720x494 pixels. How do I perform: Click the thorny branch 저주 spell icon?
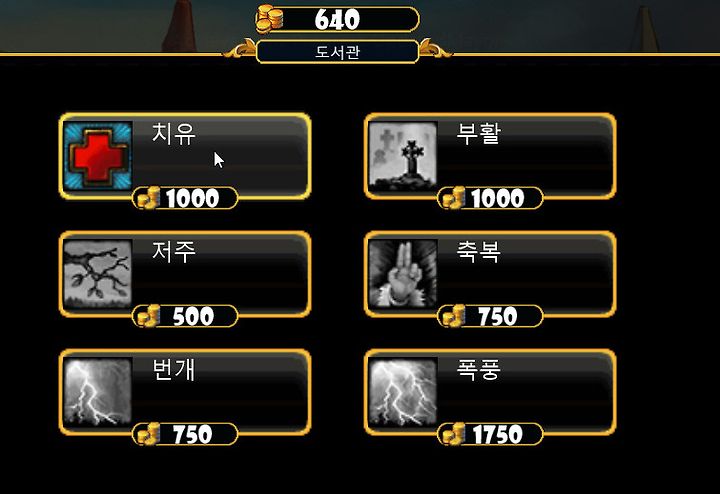point(98,274)
